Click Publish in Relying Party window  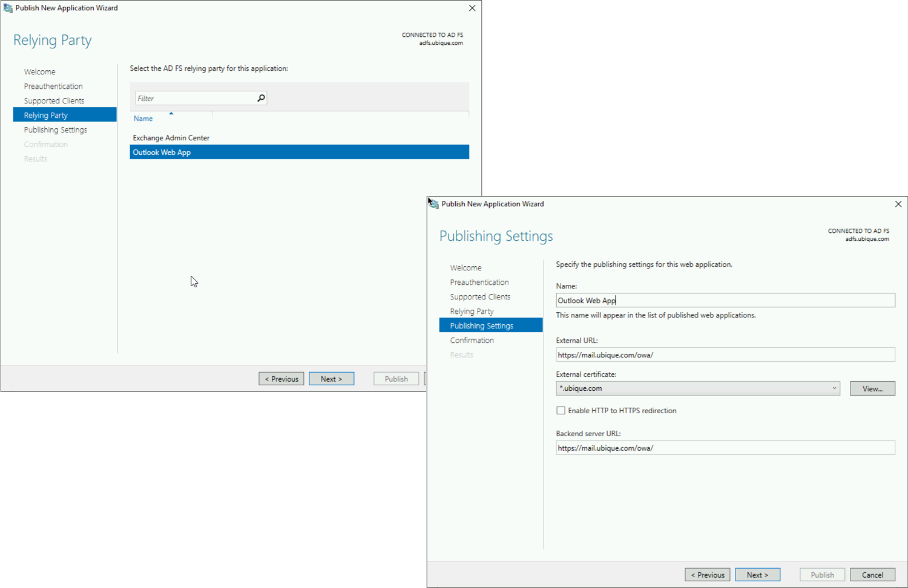coord(396,379)
